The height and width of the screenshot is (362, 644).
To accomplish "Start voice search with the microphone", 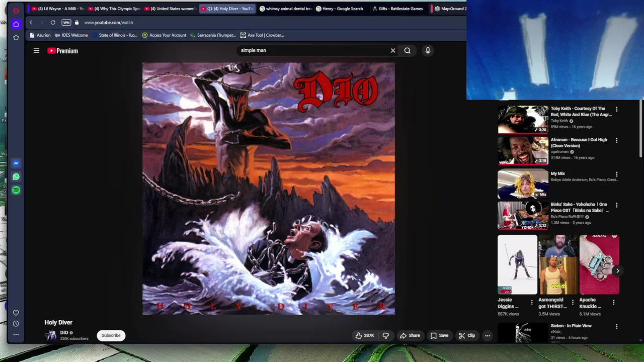I will (x=428, y=50).
